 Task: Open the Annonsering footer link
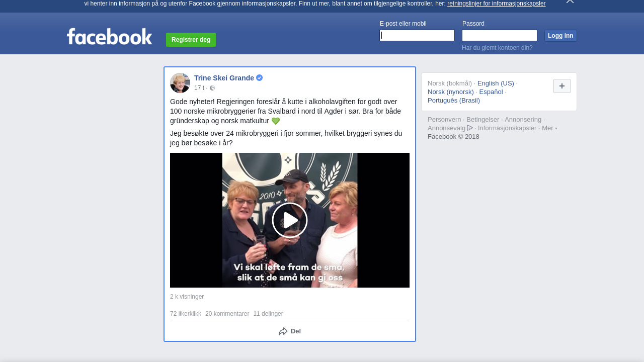pos(523,120)
